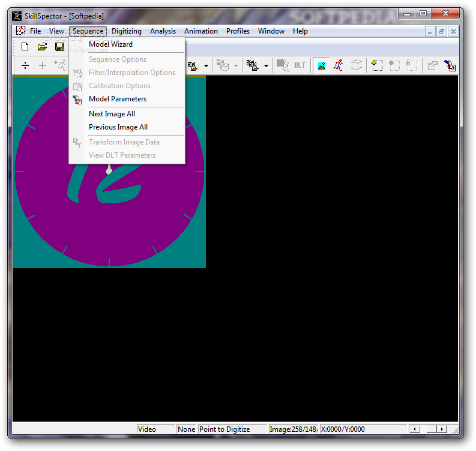Image resolution: width=476 pixels, height=451 pixels.
Task: Click Video status bar field
Action: pos(156,429)
